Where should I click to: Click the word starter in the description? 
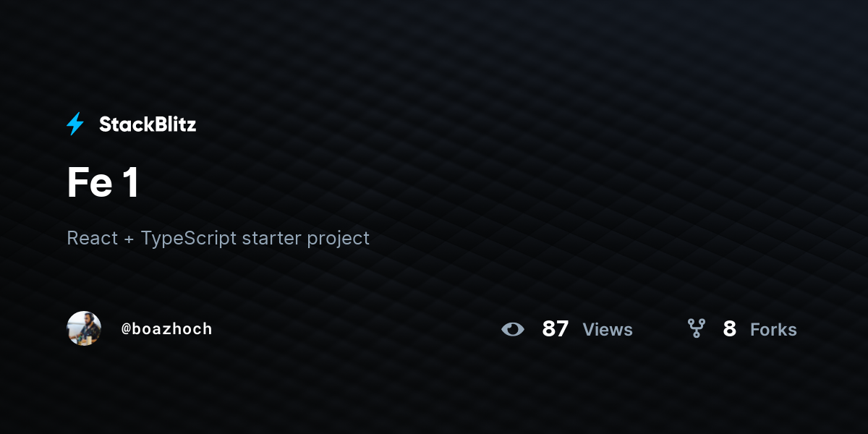[x=272, y=239]
